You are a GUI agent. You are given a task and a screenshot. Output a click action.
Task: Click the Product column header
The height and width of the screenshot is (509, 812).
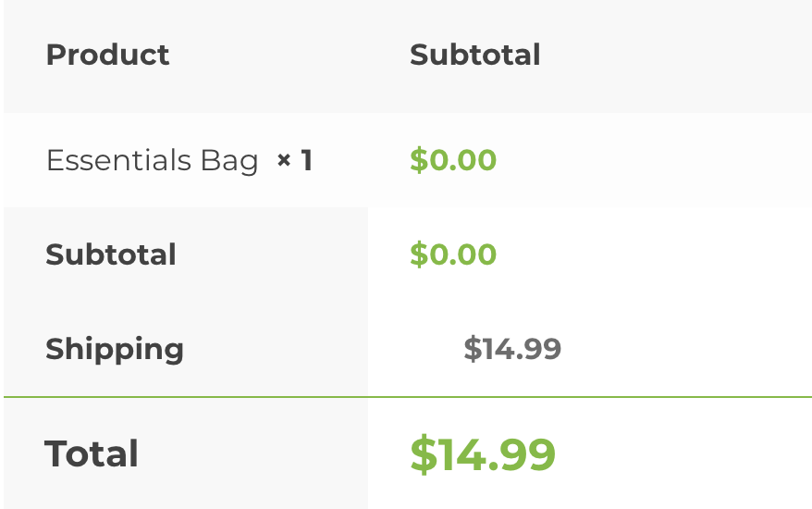(107, 55)
